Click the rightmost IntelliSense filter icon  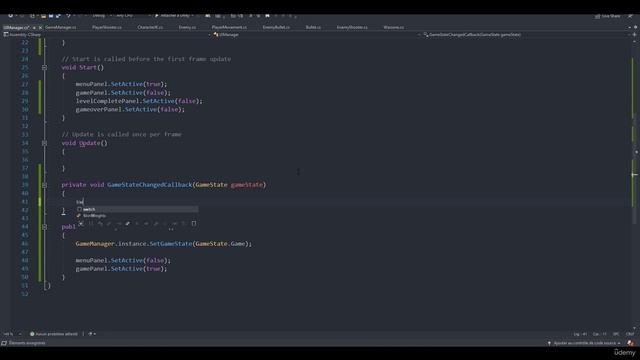194,224
